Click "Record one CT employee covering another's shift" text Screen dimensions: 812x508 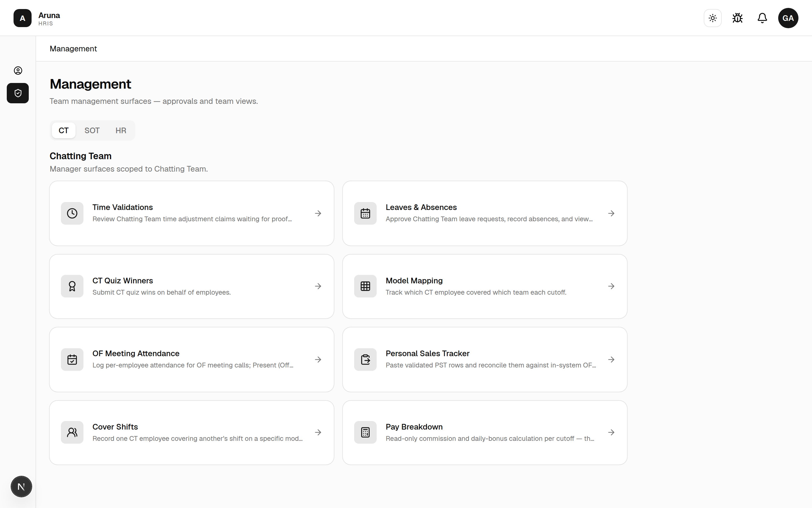(x=198, y=439)
